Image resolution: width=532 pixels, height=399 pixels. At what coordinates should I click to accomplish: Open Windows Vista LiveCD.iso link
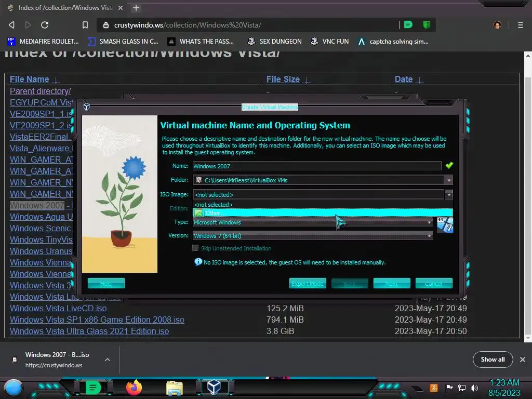point(58,309)
